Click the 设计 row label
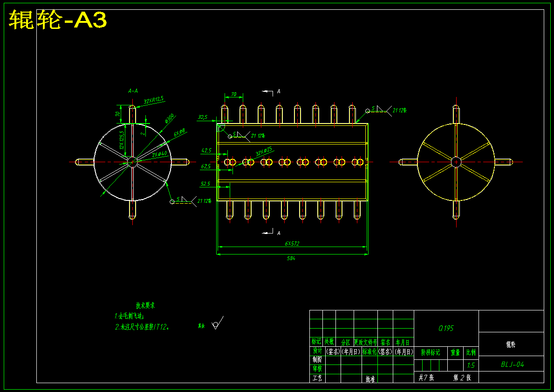 tap(317, 351)
